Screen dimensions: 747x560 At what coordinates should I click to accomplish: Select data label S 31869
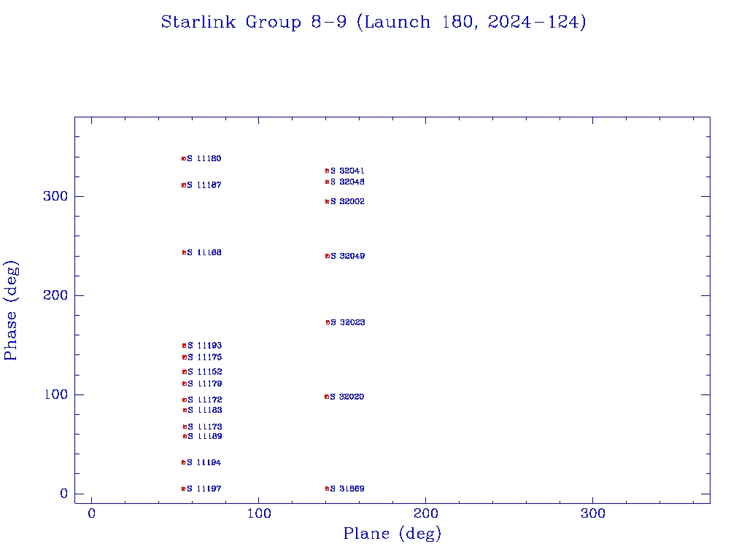pyautogui.click(x=348, y=489)
